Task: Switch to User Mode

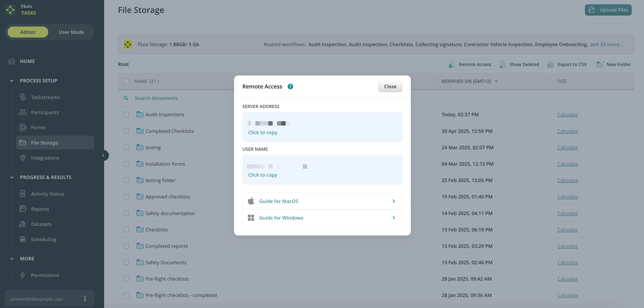Action: coord(71,32)
